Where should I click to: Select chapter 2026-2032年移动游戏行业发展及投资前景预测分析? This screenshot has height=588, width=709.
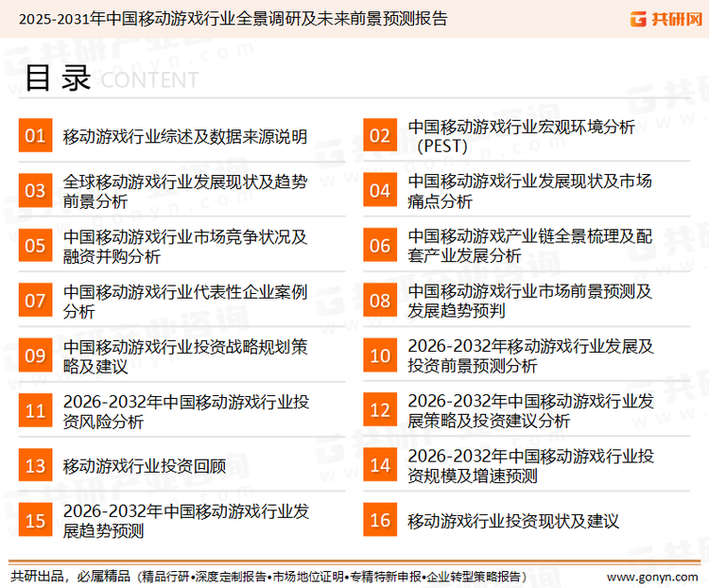coord(530,355)
